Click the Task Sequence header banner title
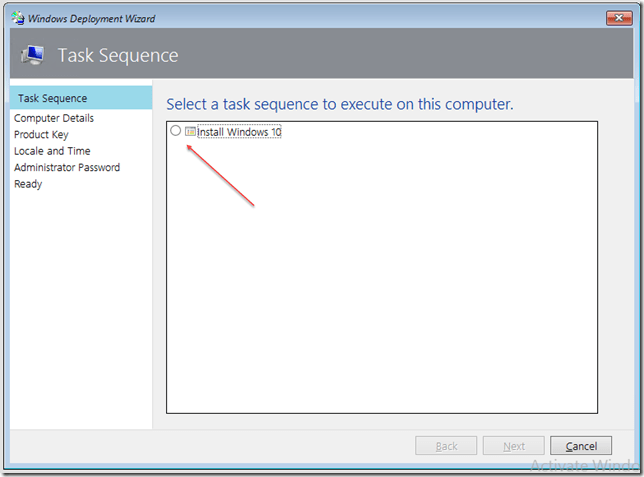The height and width of the screenshot is (477, 644). coord(118,56)
